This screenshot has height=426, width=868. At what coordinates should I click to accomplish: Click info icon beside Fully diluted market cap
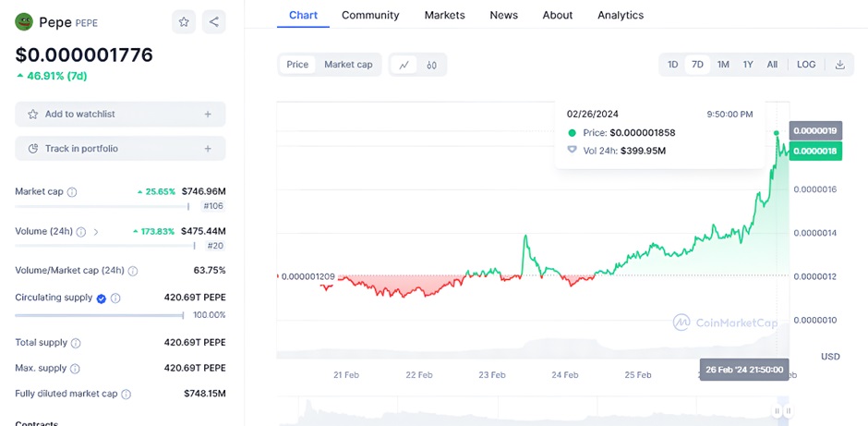point(126,394)
